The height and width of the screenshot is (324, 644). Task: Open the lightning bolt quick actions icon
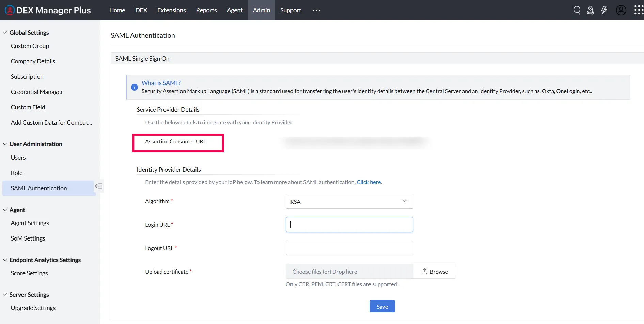604,10
